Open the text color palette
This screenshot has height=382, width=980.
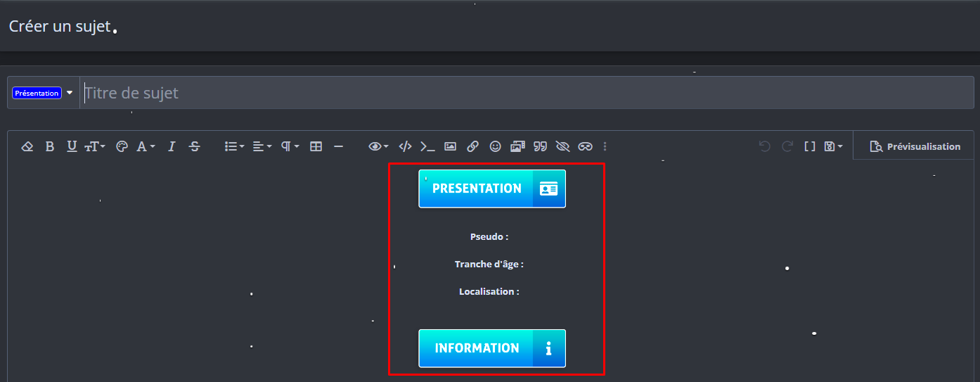click(x=122, y=146)
